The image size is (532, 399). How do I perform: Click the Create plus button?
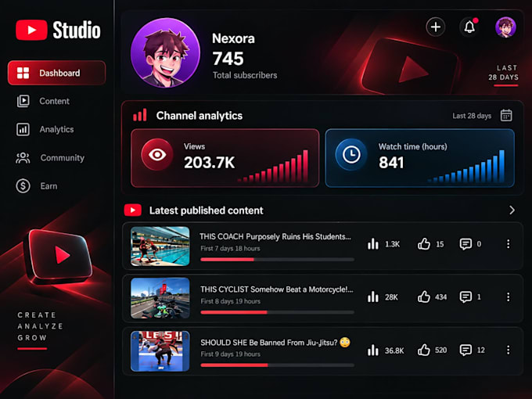click(436, 27)
